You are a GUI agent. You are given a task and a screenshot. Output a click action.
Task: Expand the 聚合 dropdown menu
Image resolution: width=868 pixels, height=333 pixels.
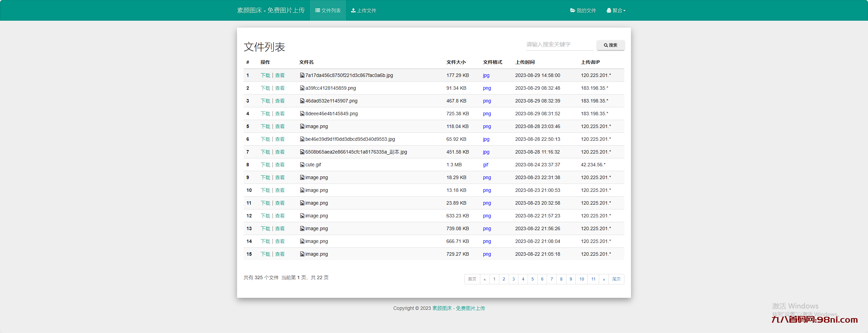click(616, 10)
